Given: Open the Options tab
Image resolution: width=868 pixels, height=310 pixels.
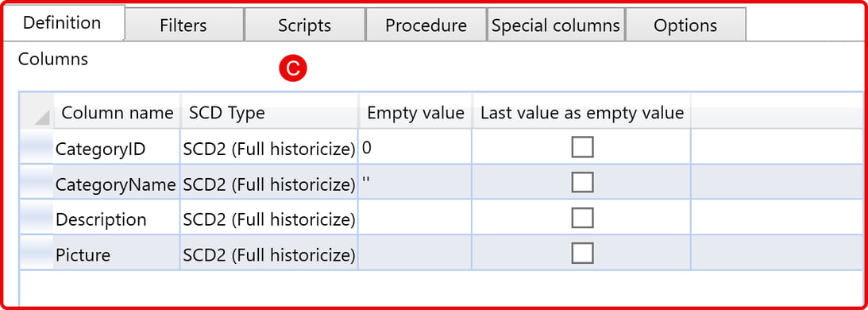Looking at the screenshot, I should pos(685,25).
